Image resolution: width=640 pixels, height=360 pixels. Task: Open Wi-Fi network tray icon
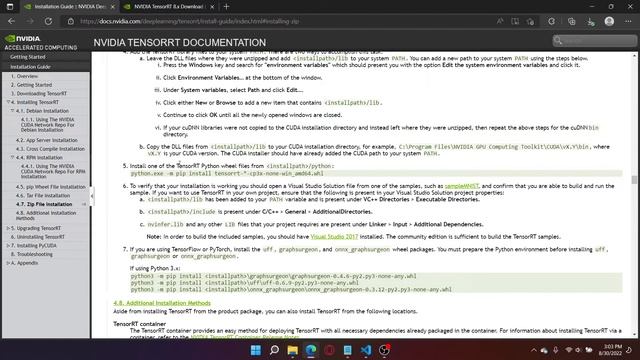pyautogui.click(x=569, y=350)
